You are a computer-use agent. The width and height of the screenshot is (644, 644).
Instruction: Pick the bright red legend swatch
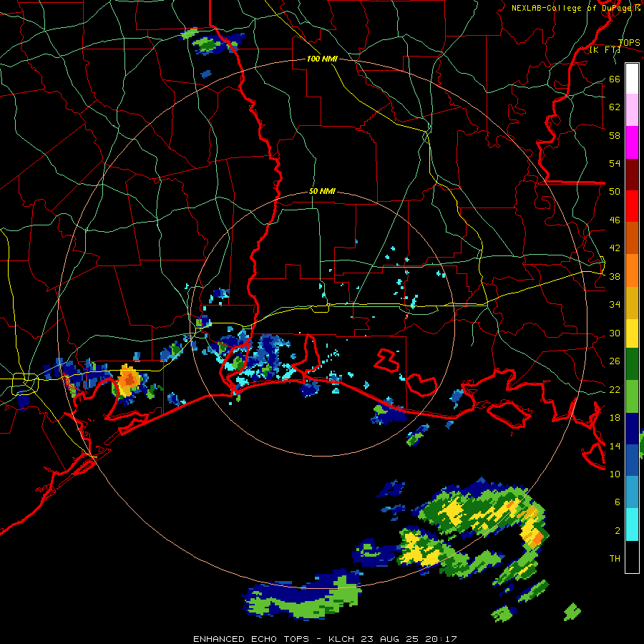(632, 206)
